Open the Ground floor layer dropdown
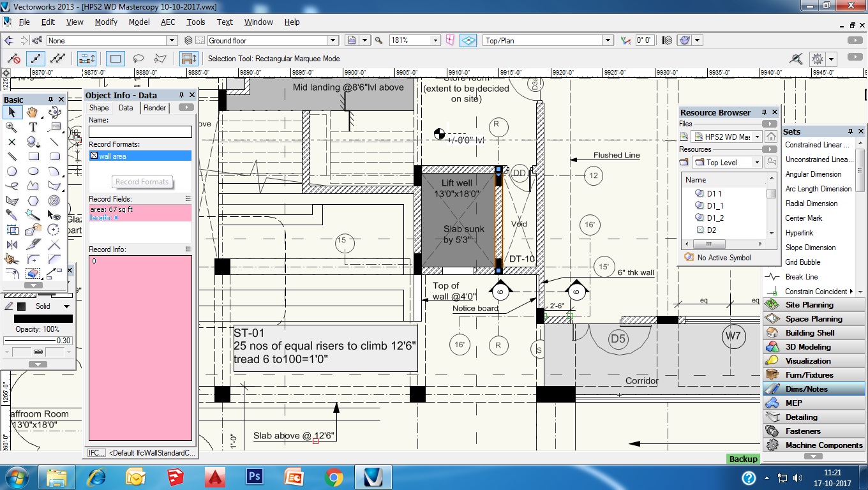 [x=332, y=40]
